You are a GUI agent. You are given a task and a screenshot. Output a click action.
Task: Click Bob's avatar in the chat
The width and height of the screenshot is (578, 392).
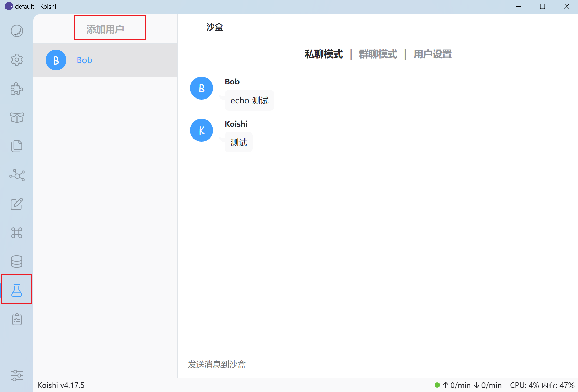pyautogui.click(x=202, y=88)
